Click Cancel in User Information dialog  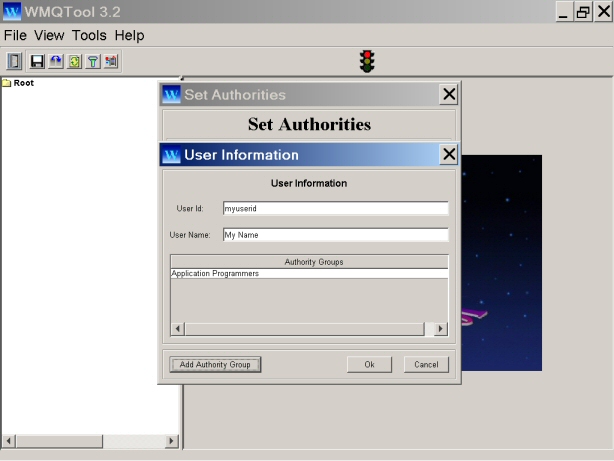coord(426,364)
